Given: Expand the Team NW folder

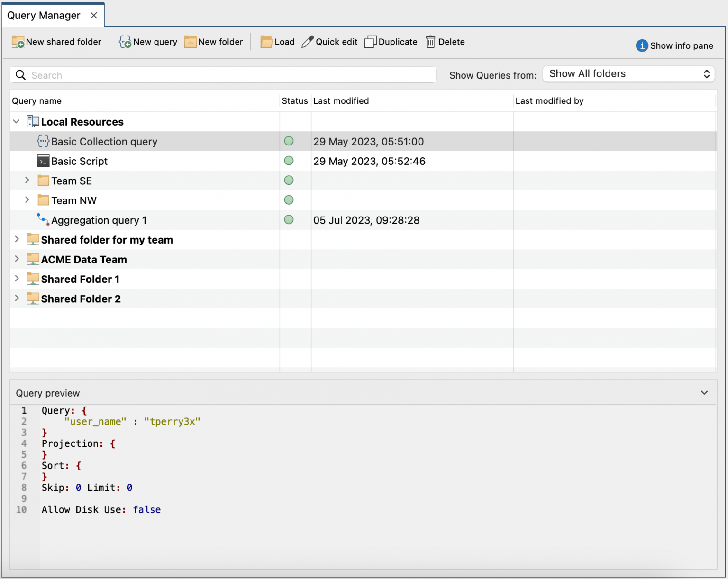Looking at the screenshot, I should (27, 200).
